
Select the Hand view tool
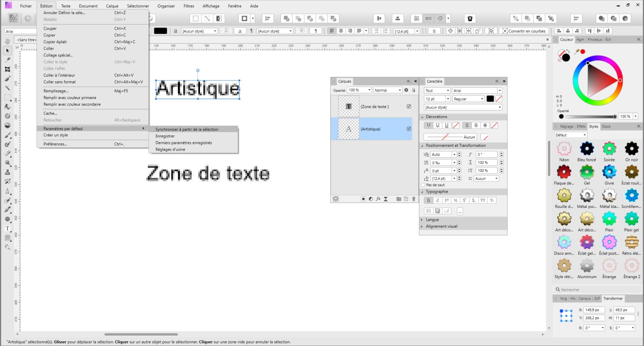pos(7,41)
